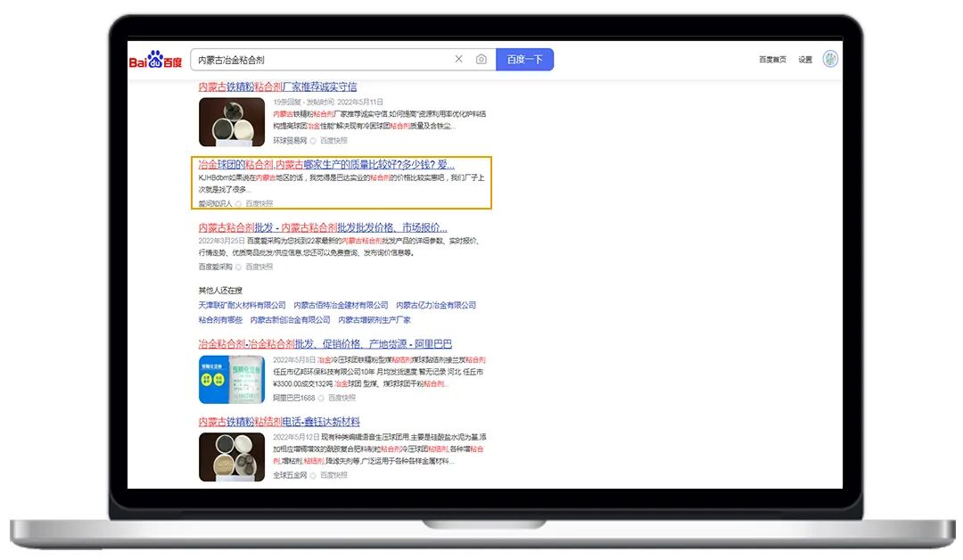963x560 pixels.
Task: Click the badge icon next to 环球贸易网
Action: click(x=311, y=139)
